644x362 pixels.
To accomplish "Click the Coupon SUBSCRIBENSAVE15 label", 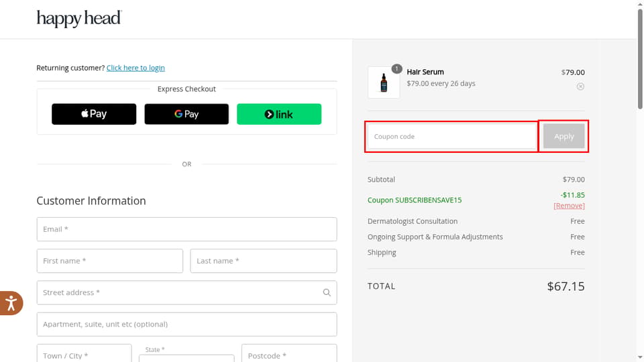I will point(415,200).
